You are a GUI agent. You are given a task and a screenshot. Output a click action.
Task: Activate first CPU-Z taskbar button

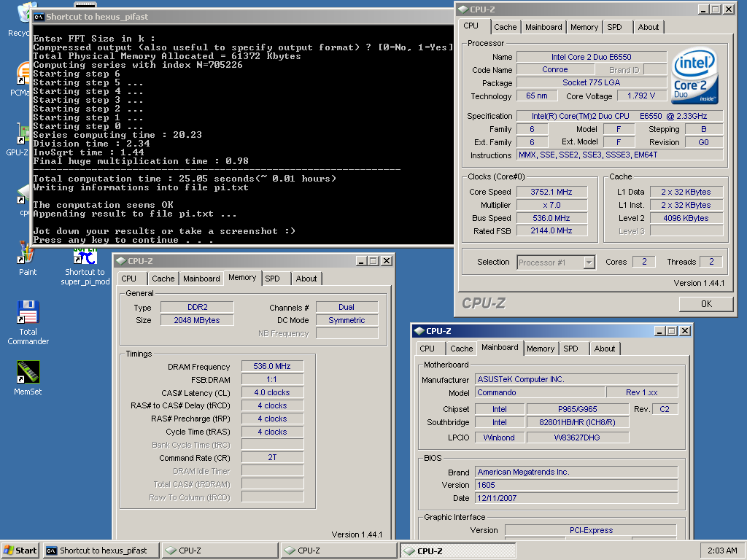click(x=220, y=551)
